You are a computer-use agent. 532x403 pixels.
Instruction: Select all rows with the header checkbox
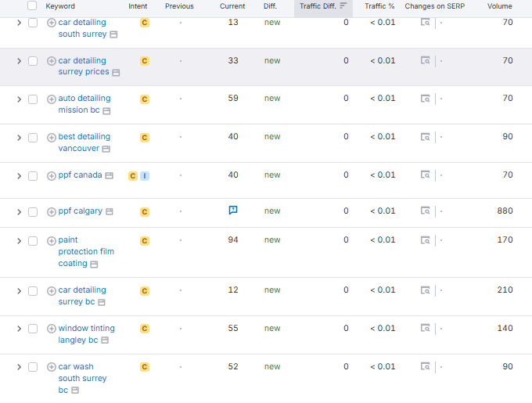point(32,6)
